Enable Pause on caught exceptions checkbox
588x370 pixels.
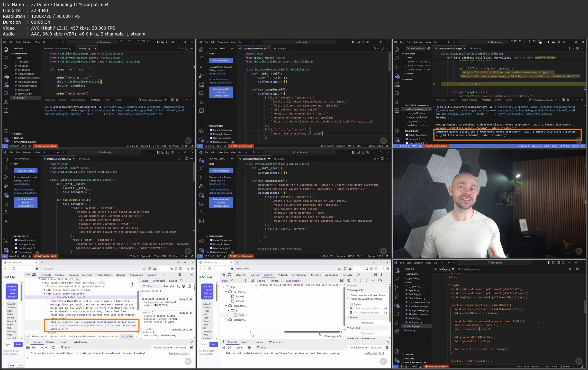click(x=348, y=299)
